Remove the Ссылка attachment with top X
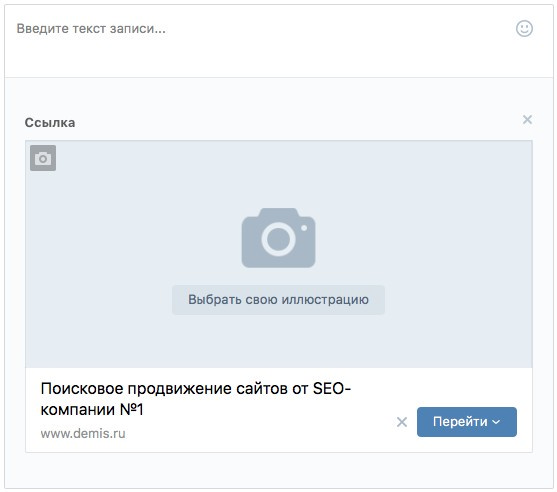Screen dimensions: 557x492 (528, 120)
